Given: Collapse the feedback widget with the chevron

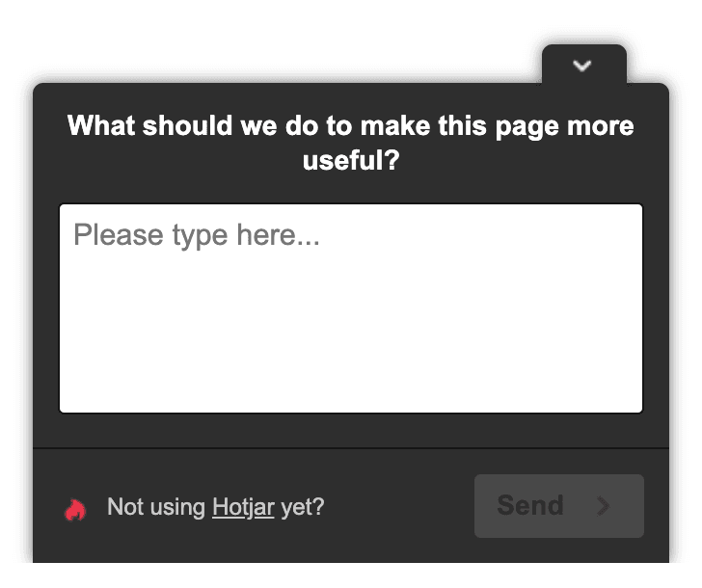Looking at the screenshot, I should click(x=582, y=66).
